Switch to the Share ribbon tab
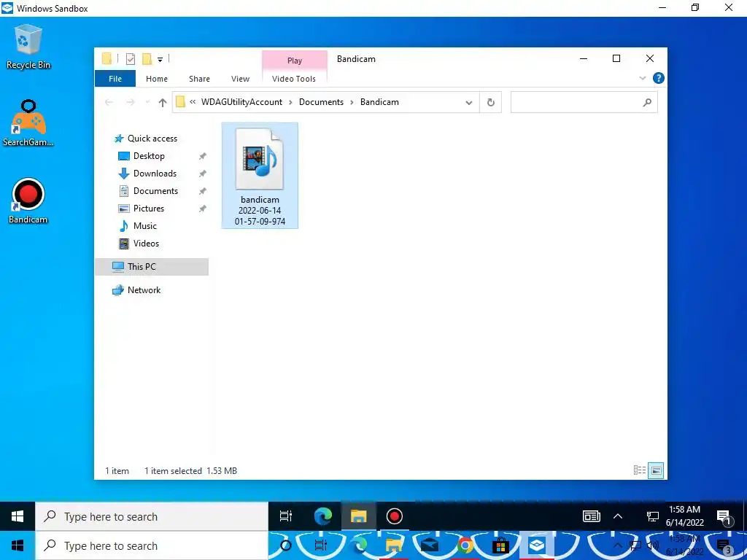Viewport: 747px width, 560px height. click(x=199, y=79)
